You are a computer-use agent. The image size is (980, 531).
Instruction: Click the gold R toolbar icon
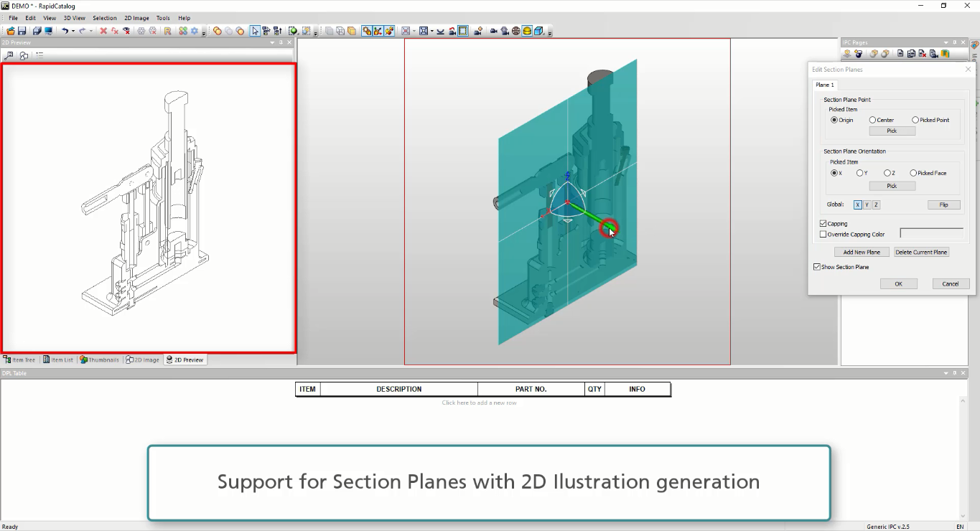pyautogui.click(x=167, y=31)
